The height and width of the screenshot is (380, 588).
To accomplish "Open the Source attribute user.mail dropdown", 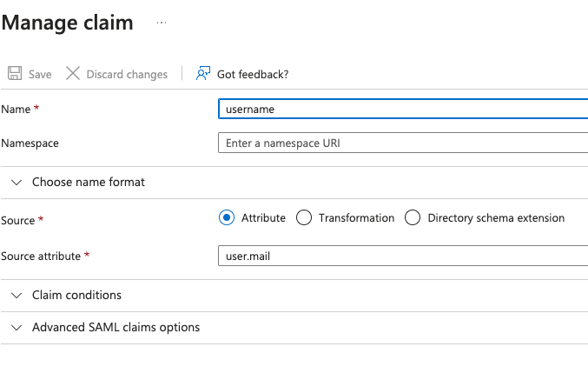I will 403,256.
